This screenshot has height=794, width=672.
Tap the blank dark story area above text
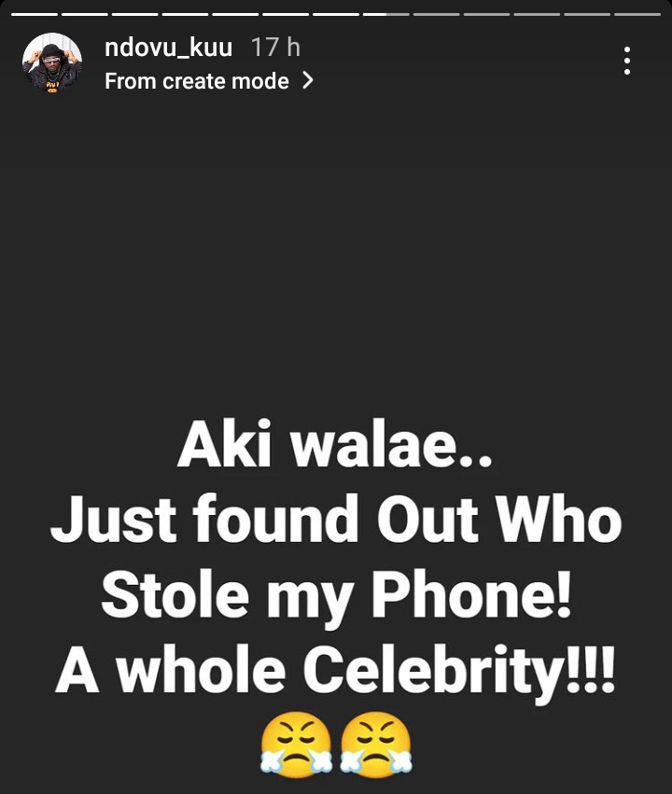coord(336,253)
